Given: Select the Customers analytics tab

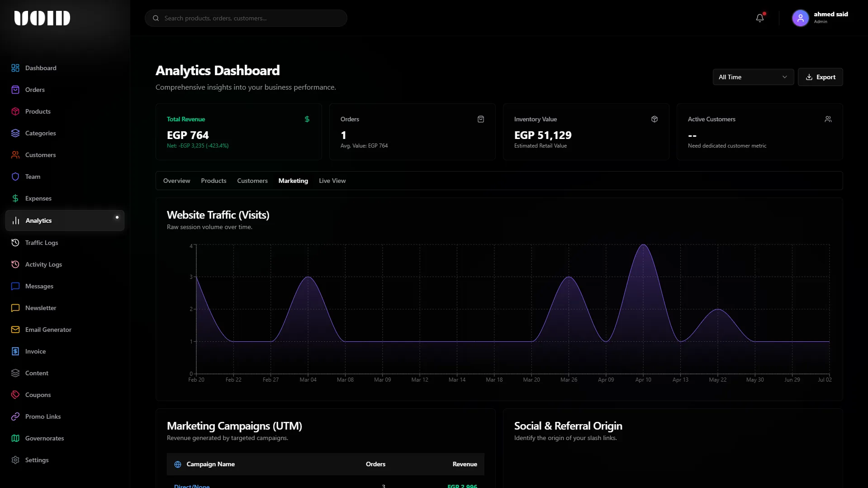Looking at the screenshot, I should 252,181.
